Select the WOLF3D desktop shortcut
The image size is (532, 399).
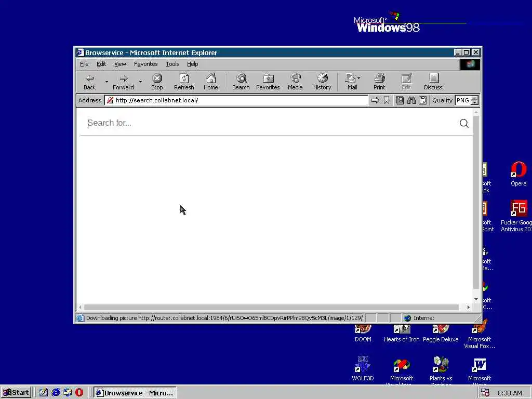pos(363,369)
